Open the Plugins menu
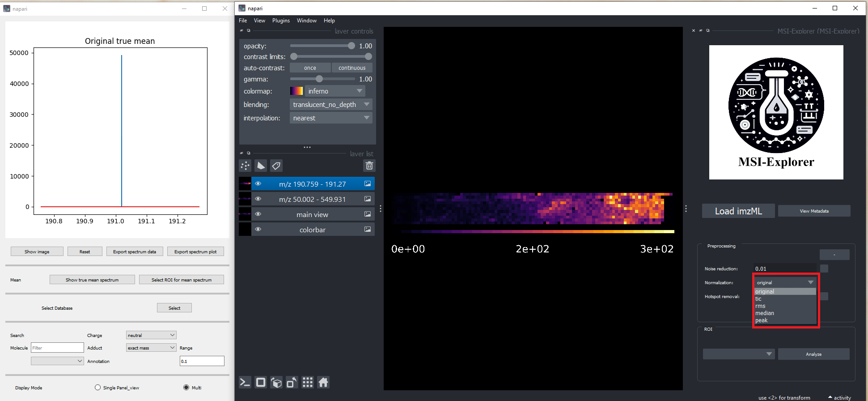 pos(281,21)
